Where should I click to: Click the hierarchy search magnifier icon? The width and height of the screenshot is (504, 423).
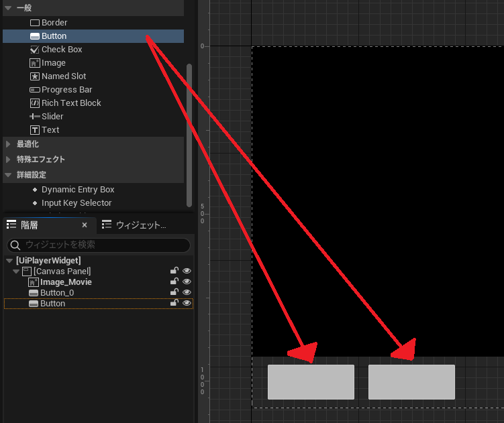[15, 245]
